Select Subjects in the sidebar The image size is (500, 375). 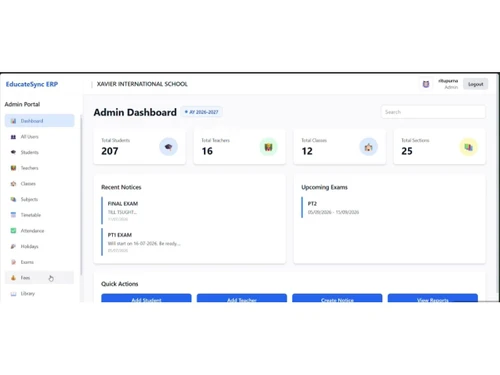[39, 199]
